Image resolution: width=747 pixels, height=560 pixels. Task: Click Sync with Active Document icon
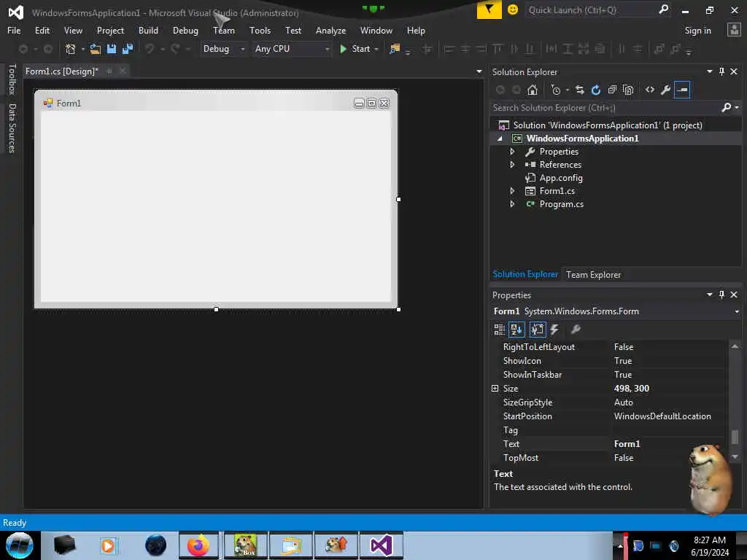(x=580, y=90)
